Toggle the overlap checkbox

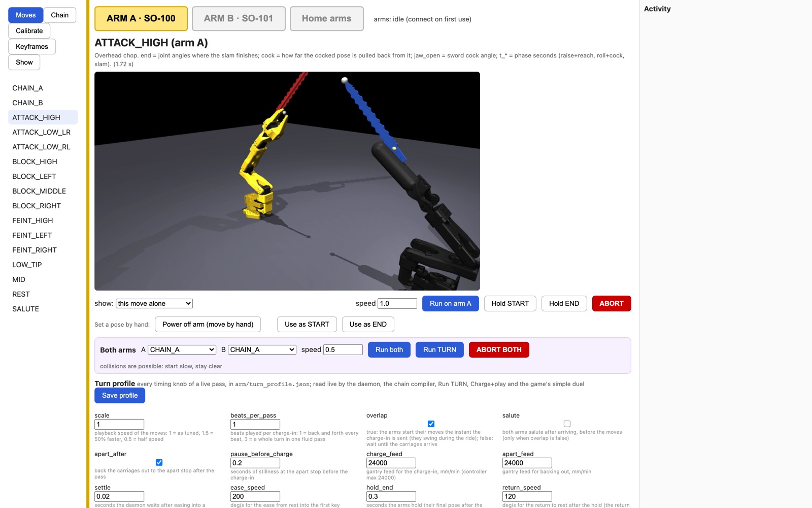click(431, 424)
